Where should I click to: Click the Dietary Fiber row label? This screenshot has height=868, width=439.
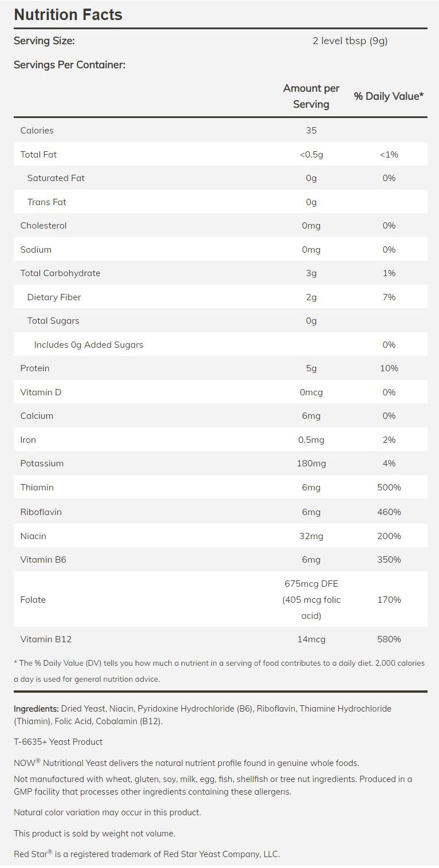coord(54,297)
